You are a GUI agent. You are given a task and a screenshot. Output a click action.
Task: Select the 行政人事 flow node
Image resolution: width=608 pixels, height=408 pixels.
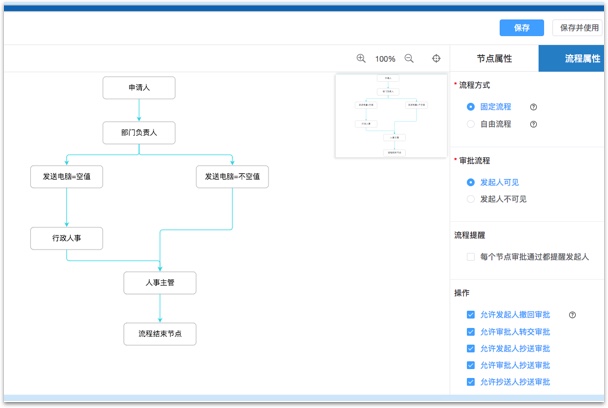[x=67, y=238]
